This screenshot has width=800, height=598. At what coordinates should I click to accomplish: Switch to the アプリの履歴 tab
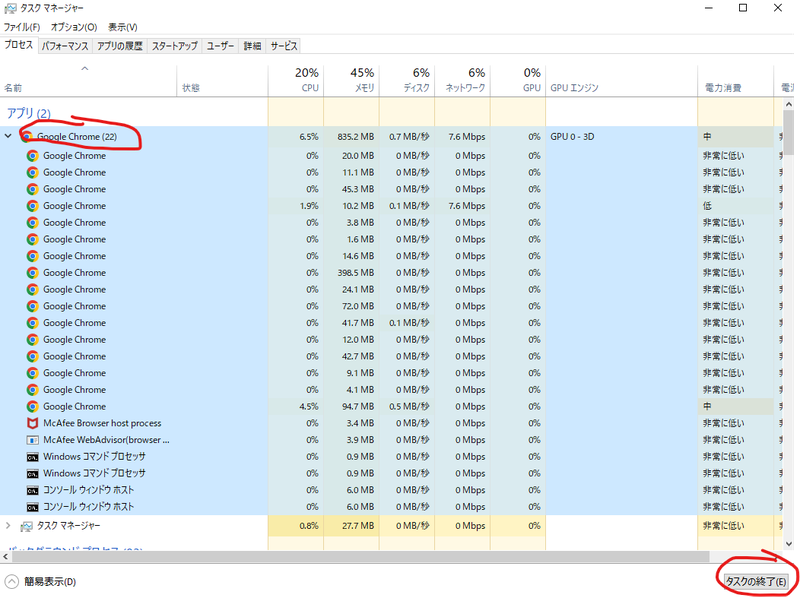[120, 46]
